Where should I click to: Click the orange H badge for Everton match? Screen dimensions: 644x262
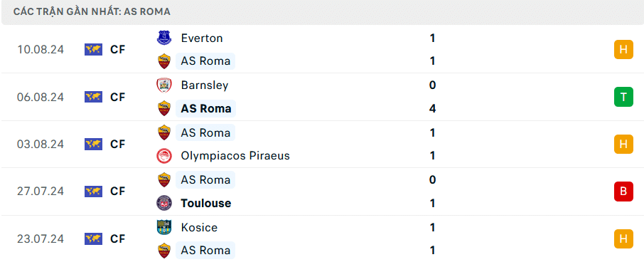pyautogui.click(x=623, y=50)
